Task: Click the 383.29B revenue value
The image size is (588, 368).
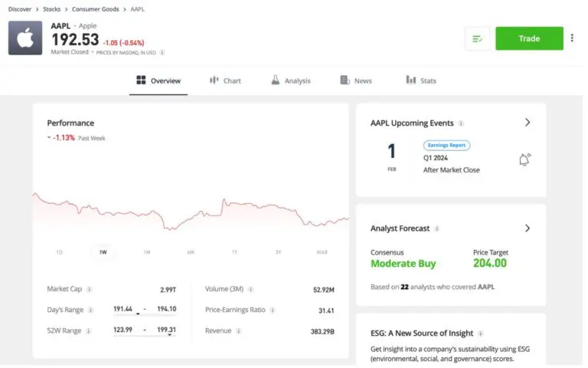Action: [x=322, y=331]
